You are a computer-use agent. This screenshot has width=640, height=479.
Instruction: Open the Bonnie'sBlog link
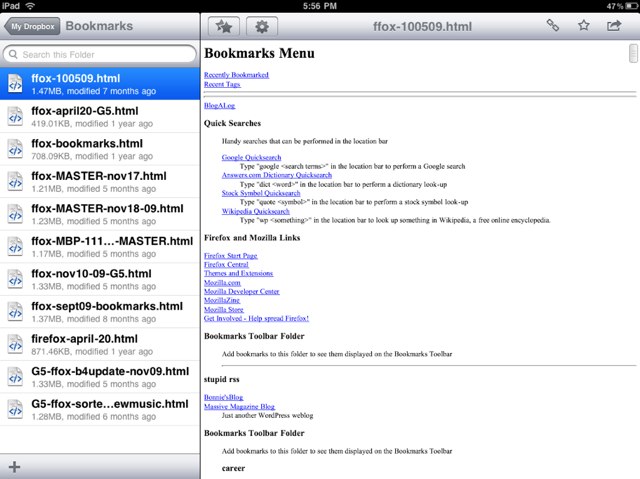click(224, 397)
